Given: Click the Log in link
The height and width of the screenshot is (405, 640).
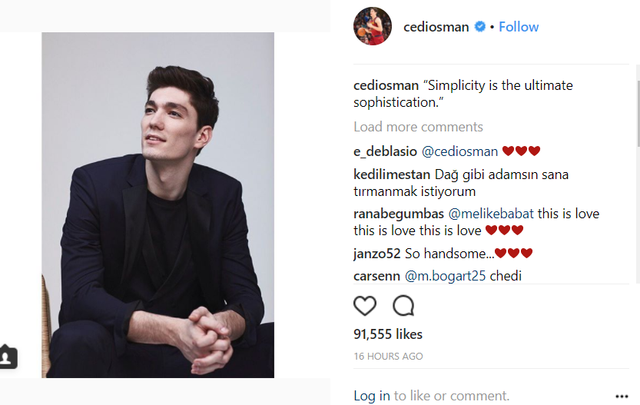Looking at the screenshot, I should coord(371,396).
